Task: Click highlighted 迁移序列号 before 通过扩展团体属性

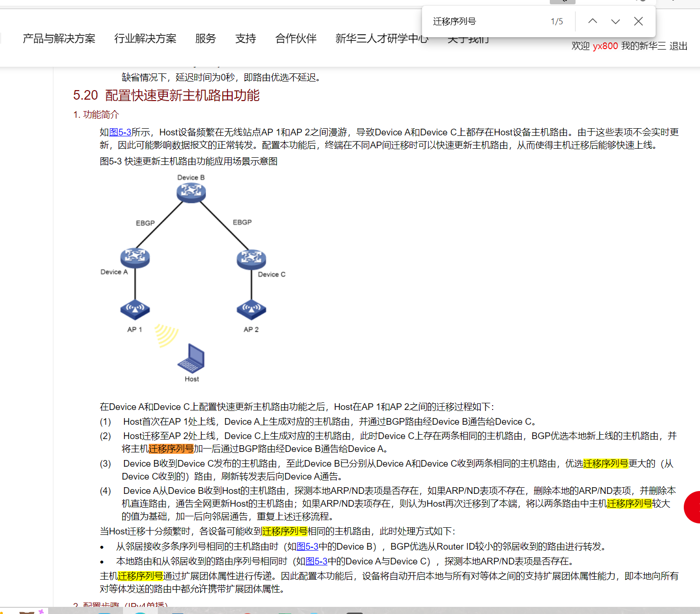Action: click(x=141, y=576)
